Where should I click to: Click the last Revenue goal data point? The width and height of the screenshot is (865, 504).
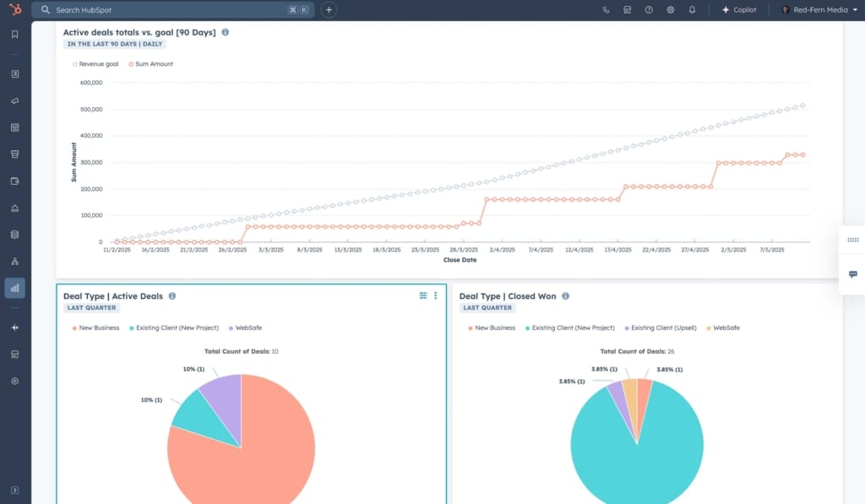[x=802, y=106]
